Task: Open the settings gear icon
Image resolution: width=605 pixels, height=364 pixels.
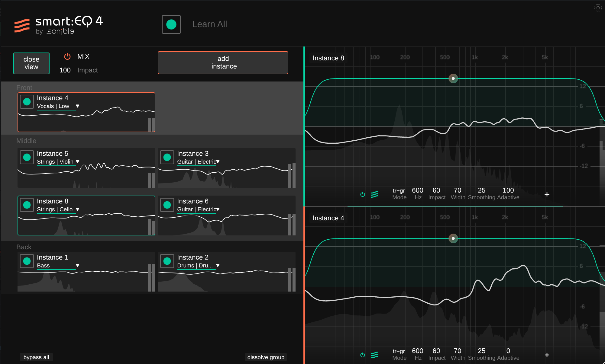Action: pyautogui.click(x=598, y=8)
